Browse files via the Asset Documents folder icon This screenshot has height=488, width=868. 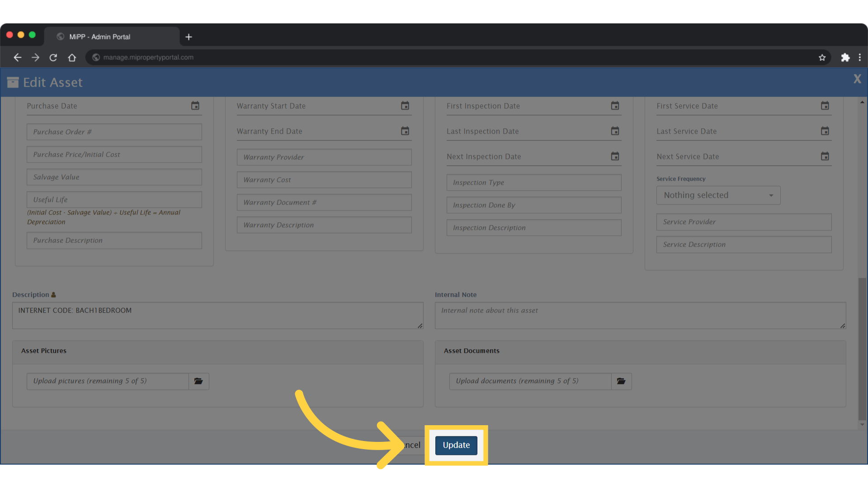[x=621, y=381]
